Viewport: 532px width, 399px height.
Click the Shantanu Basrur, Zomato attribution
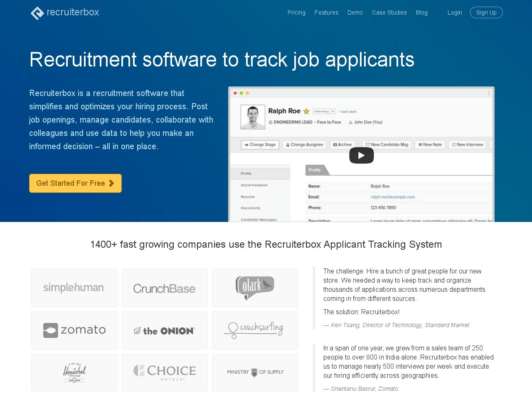coord(361,389)
